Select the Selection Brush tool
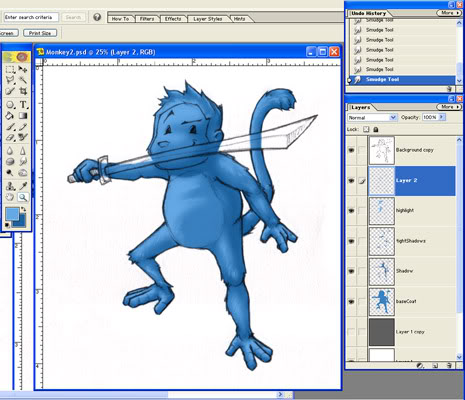The image size is (465, 400). [x=10, y=91]
